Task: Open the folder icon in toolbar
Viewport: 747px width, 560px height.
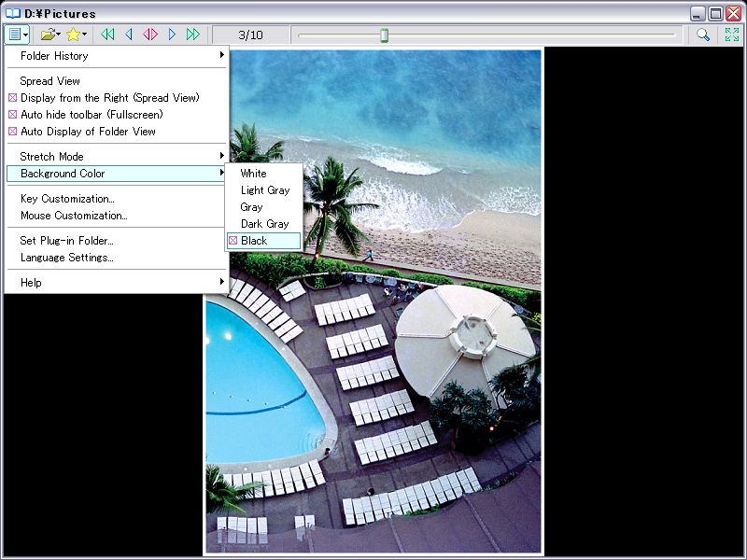Action: pos(49,35)
